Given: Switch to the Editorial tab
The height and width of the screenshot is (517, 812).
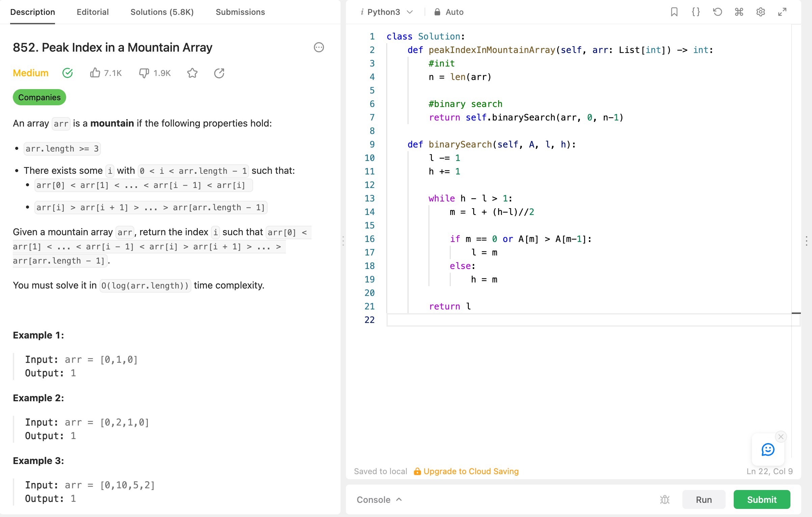Looking at the screenshot, I should (92, 12).
